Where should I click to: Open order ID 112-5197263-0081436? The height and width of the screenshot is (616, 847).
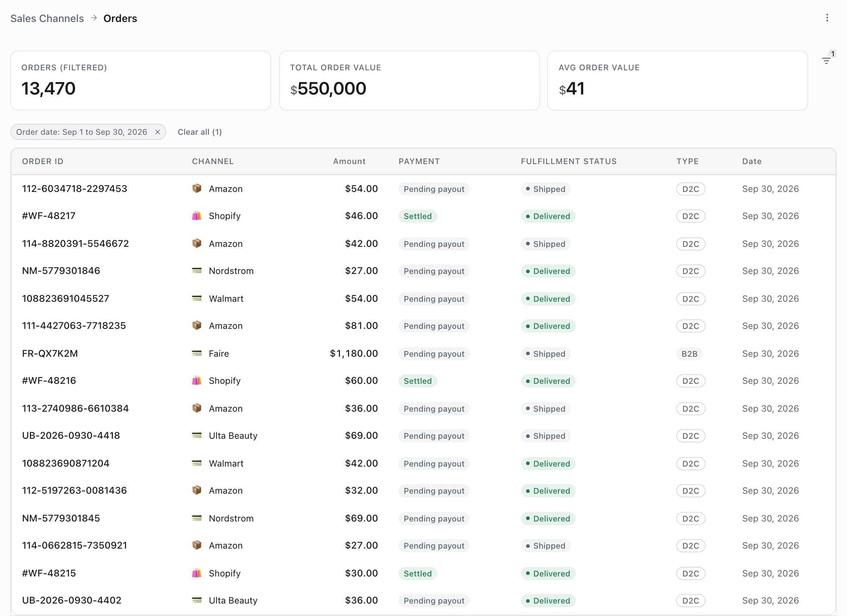pos(75,490)
